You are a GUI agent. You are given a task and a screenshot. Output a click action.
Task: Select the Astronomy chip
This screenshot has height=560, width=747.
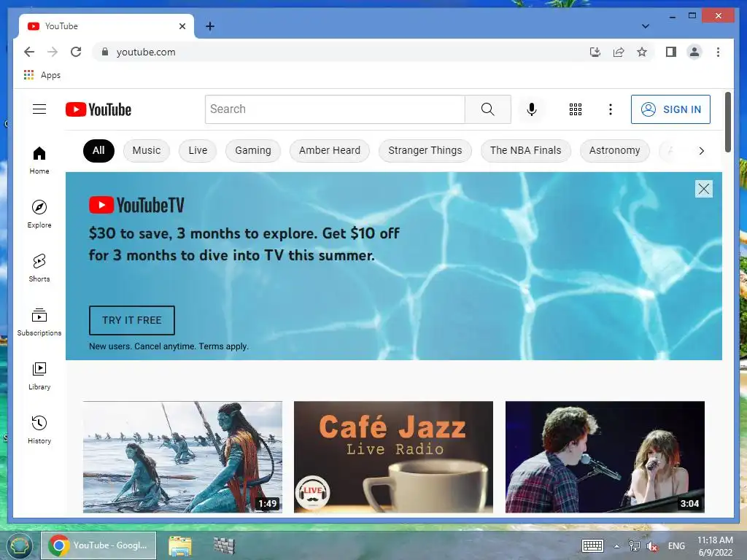(x=614, y=150)
